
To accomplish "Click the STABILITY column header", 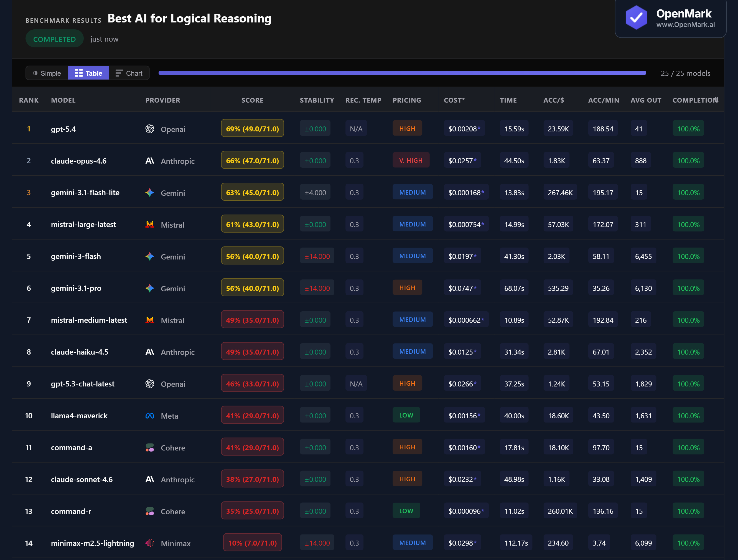I will pos(317,100).
